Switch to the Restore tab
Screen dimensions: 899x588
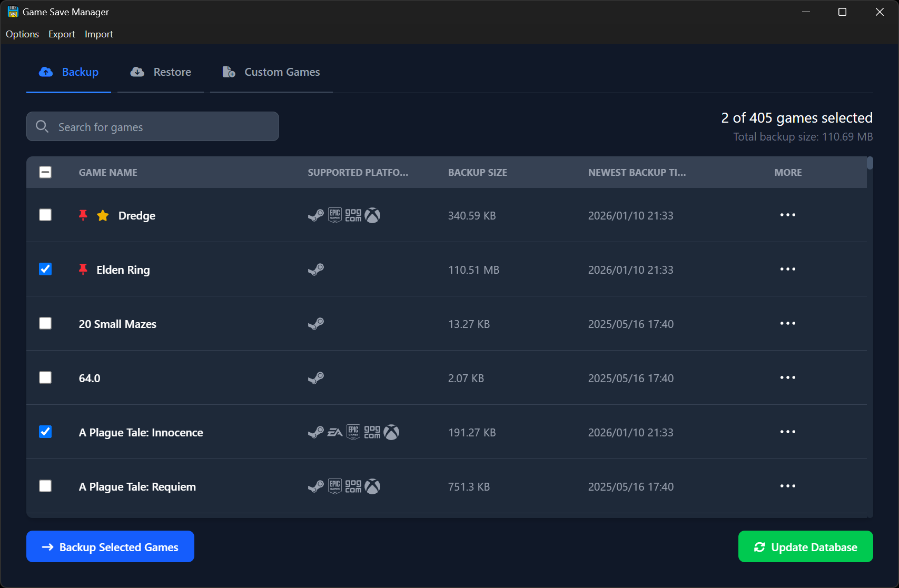[161, 72]
